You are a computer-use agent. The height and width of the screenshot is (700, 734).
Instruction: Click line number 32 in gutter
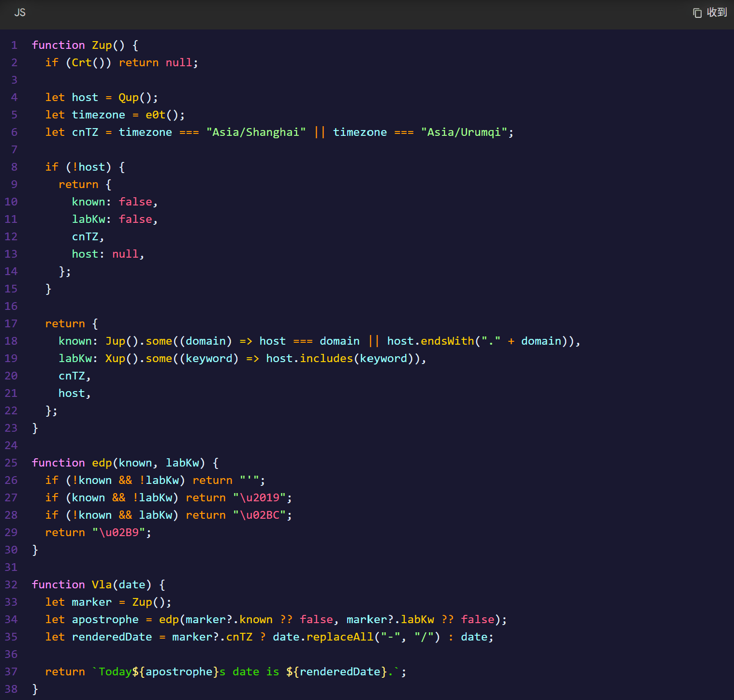pos(11,585)
